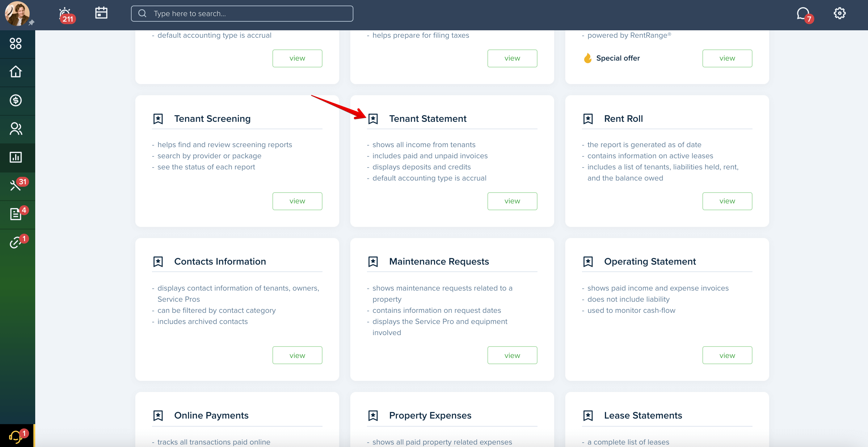This screenshot has height=447, width=868.
Task: Bookmark the Property Expenses report
Action: [x=373, y=416]
